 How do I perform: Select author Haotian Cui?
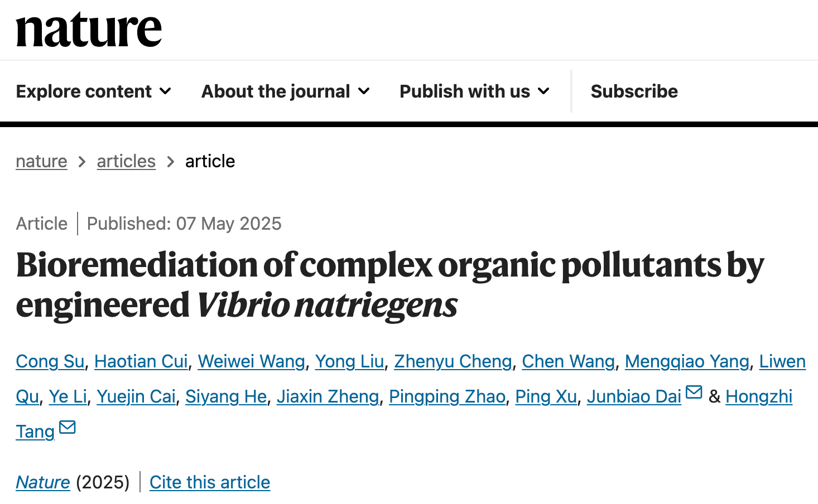[x=141, y=362]
